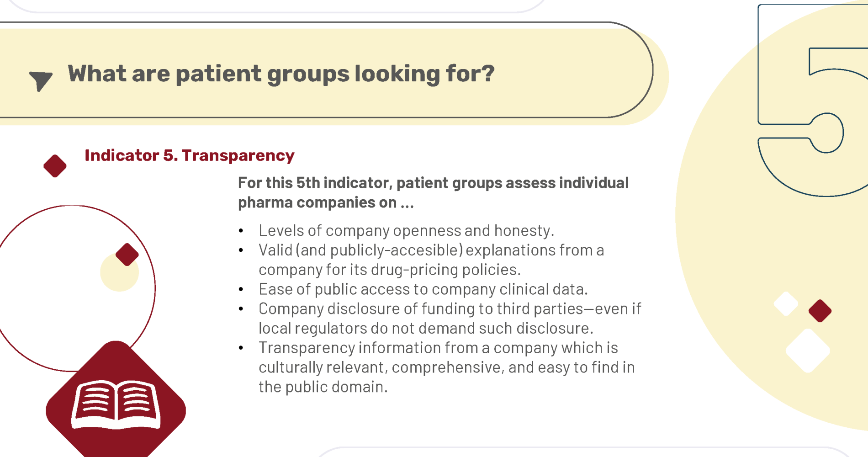
Task: Click the pale yellow dot inside the circle
Action: pyautogui.click(x=119, y=272)
